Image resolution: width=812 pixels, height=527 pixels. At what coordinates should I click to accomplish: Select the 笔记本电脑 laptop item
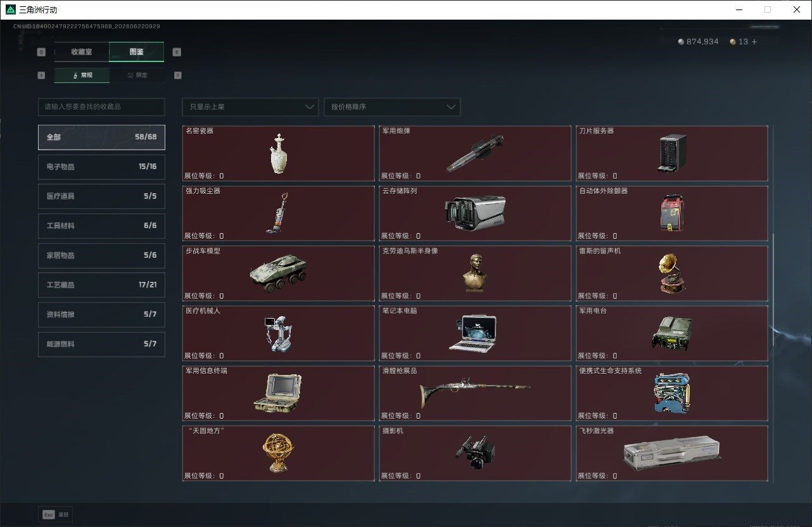click(x=475, y=333)
